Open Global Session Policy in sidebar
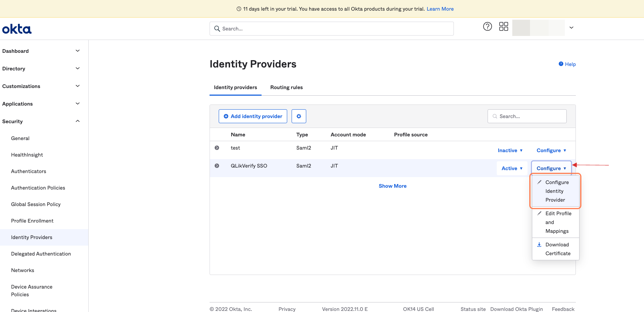Image resolution: width=644 pixels, height=312 pixels. click(36, 204)
